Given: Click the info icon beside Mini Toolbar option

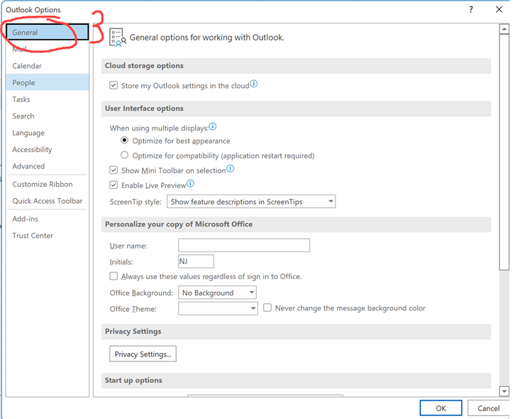Looking at the screenshot, I should coord(231,168).
